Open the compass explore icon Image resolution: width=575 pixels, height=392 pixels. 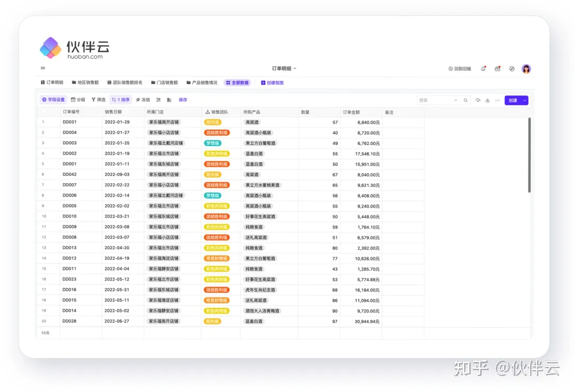coord(512,69)
